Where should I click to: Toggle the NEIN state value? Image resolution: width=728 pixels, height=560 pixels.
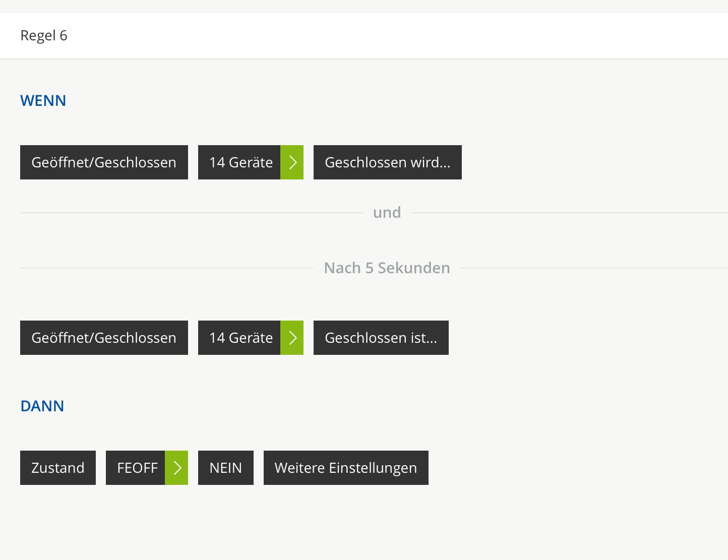225,468
